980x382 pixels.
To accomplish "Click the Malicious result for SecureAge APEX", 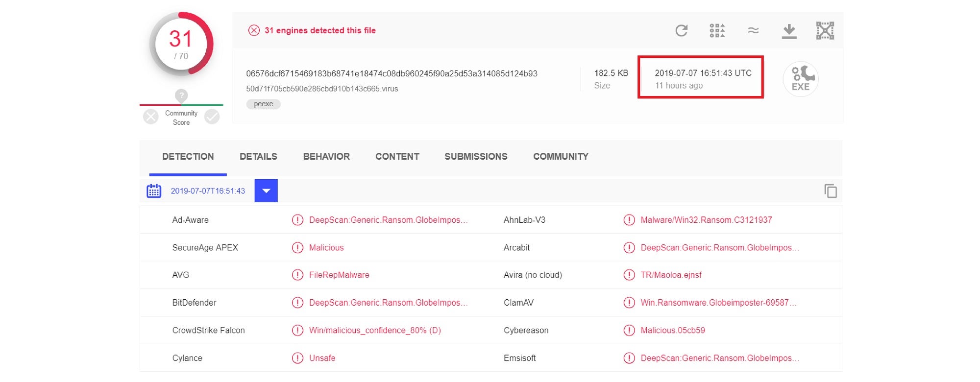I will click(326, 248).
